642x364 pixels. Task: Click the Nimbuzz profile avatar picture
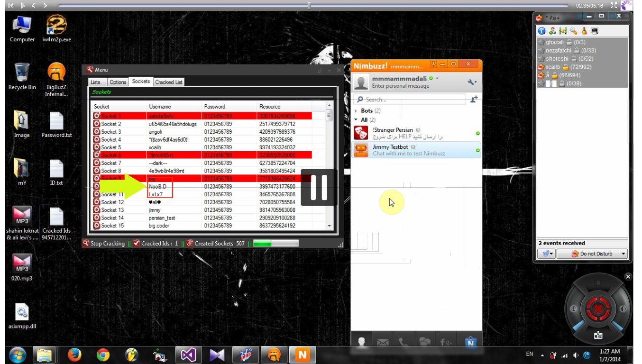[x=361, y=82]
